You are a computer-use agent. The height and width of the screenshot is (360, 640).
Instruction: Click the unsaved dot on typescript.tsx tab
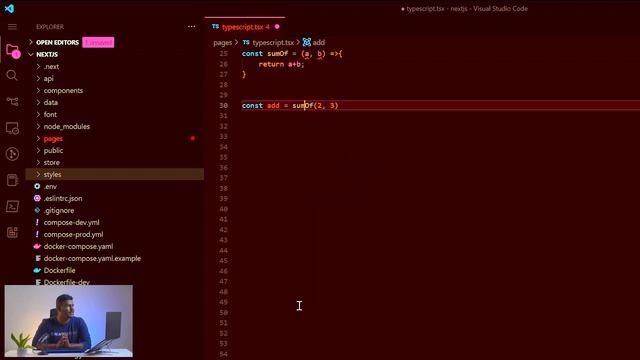(x=277, y=27)
